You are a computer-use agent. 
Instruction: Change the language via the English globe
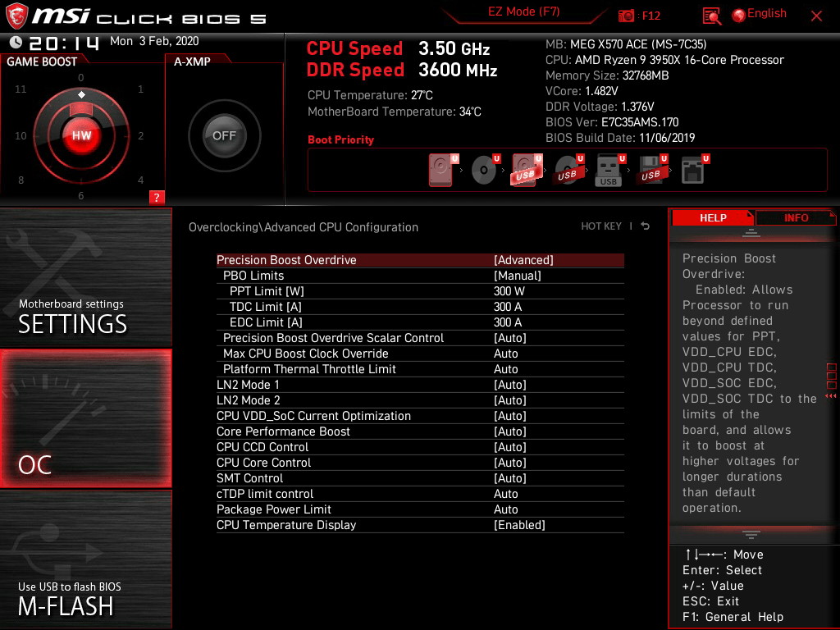click(759, 14)
